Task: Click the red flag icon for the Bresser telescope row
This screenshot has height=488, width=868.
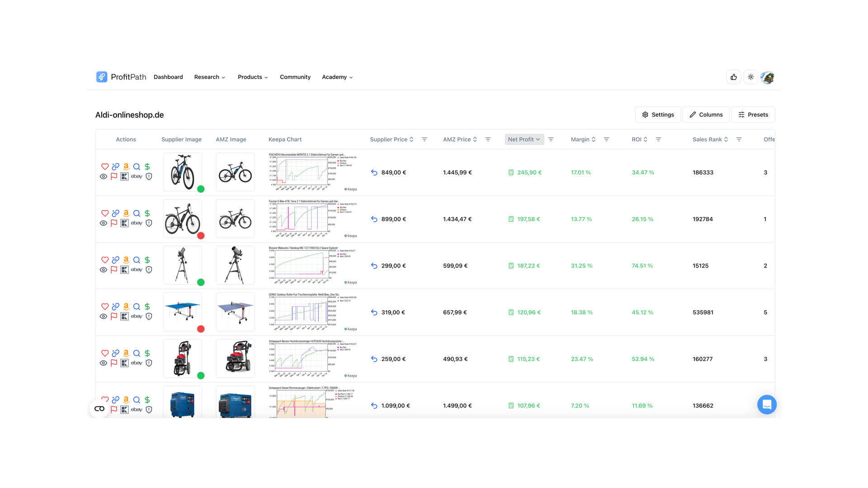Action: pyautogui.click(x=114, y=270)
